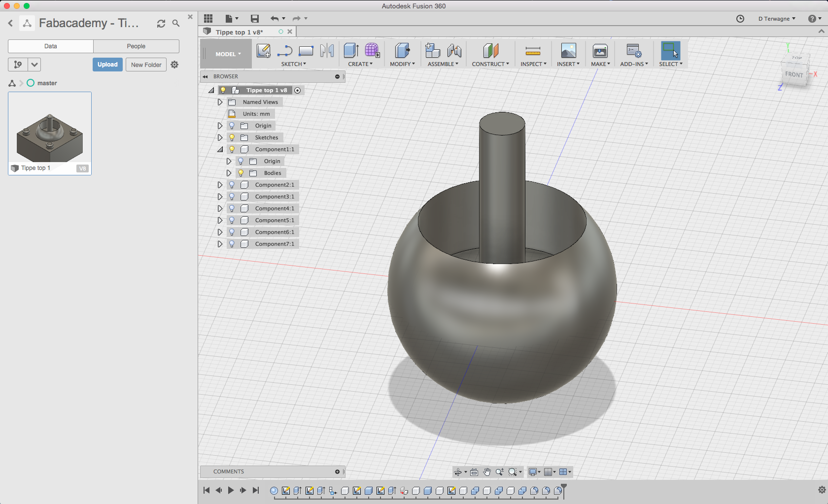Toggle visibility of Sketches folder
The width and height of the screenshot is (828, 504).
coord(232,137)
